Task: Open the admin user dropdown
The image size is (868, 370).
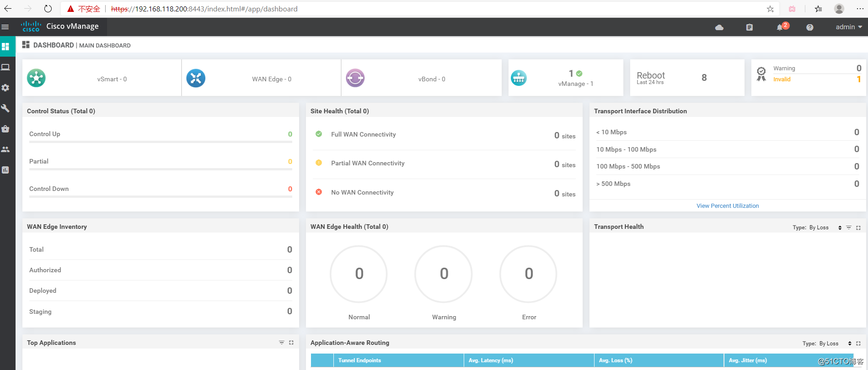Action: (849, 27)
